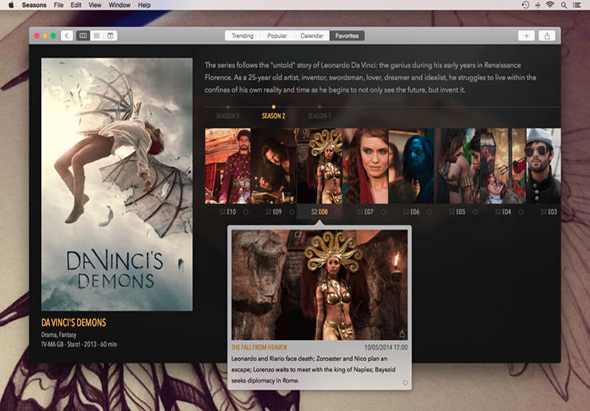
Task: Click the Drama, Fantasy genre text
Action: [x=59, y=335]
